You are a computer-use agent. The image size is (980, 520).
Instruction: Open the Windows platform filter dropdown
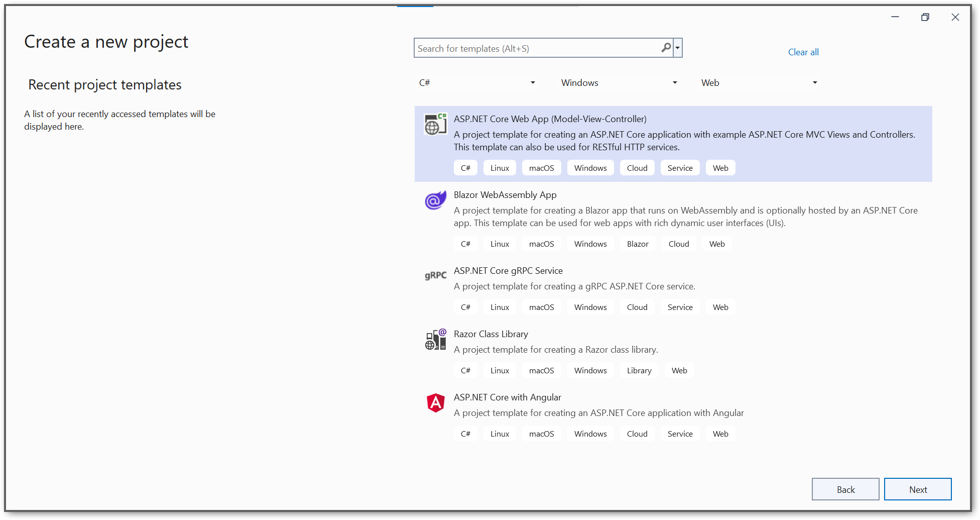coord(619,83)
